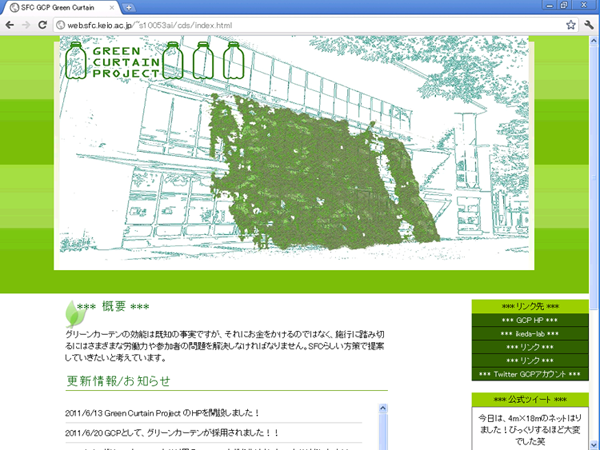600x450 pixels.
Task: Focus the URL address bar
Action: [x=311, y=25]
